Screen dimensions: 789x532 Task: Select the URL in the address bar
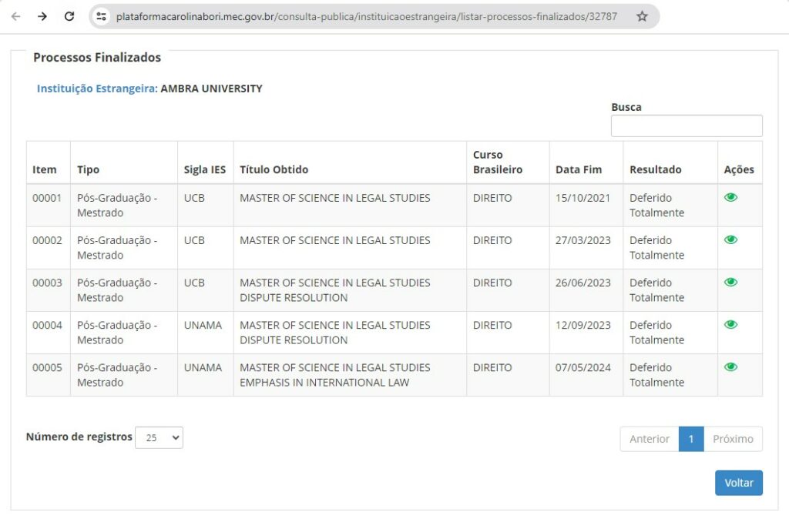pos(366,17)
